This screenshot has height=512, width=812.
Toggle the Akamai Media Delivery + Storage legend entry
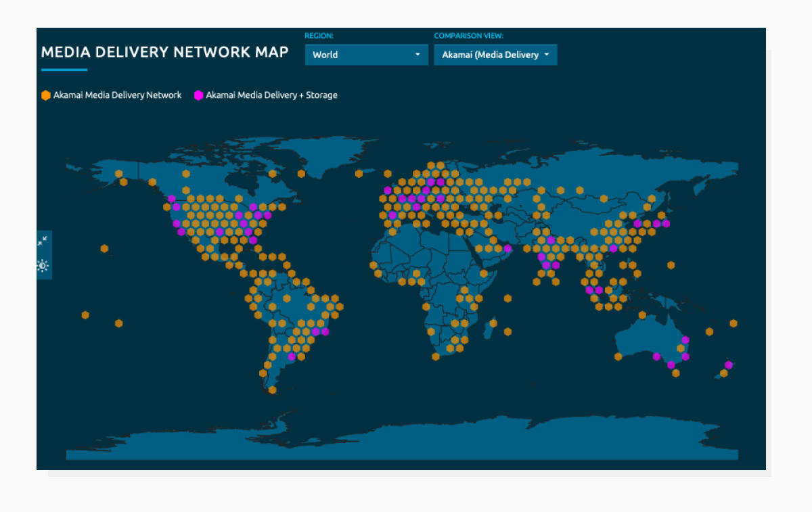click(271, 95)
